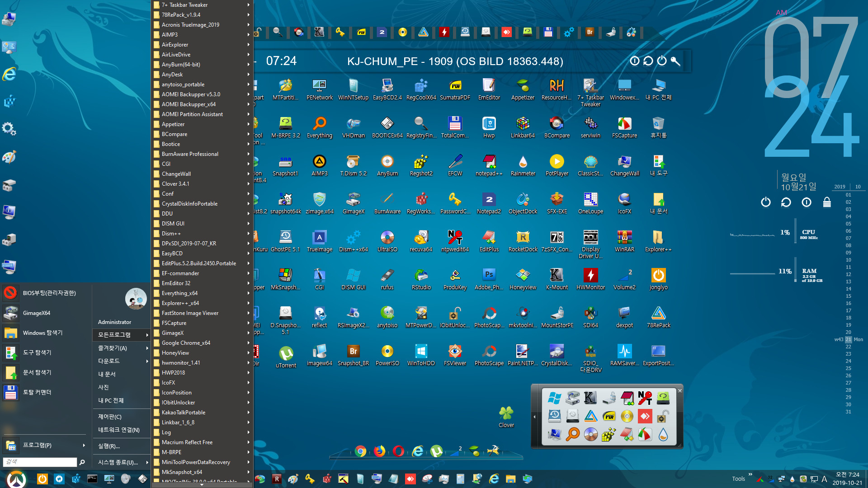Open 다운로드 start menu entry
This screenshot has width=868, height=488.
point(121,361)
